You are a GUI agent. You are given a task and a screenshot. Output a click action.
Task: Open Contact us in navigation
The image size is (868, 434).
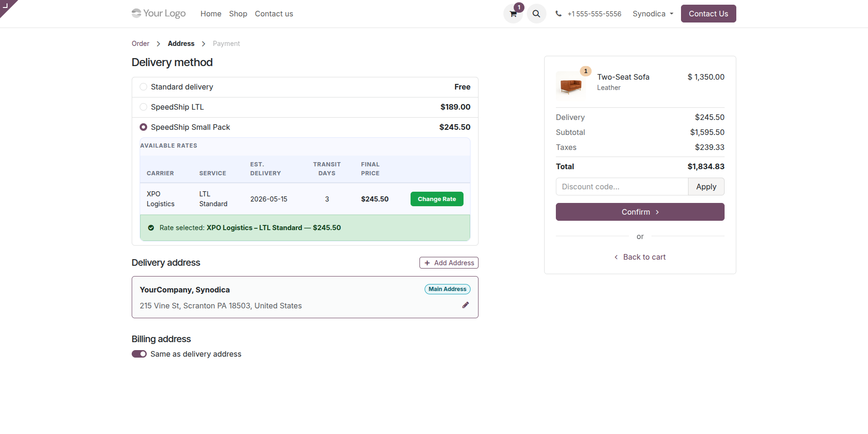click(274, 14)
